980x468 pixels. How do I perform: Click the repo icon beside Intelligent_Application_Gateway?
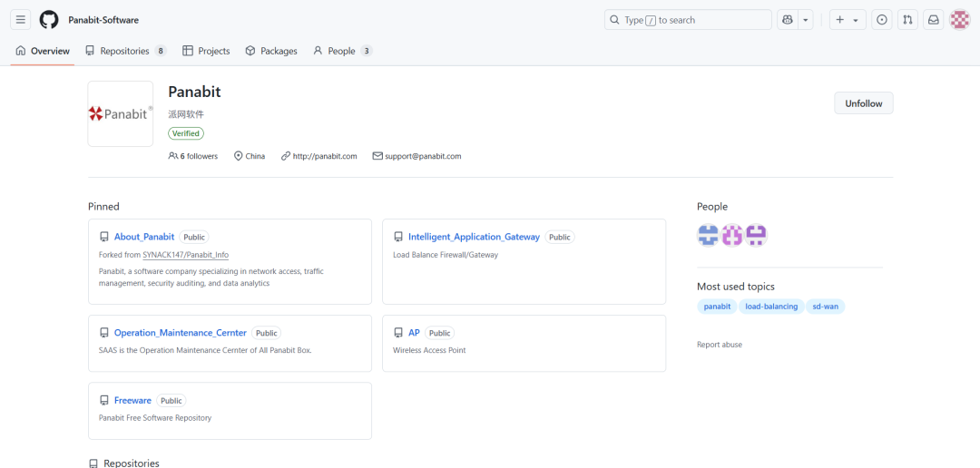click(398, 237)
